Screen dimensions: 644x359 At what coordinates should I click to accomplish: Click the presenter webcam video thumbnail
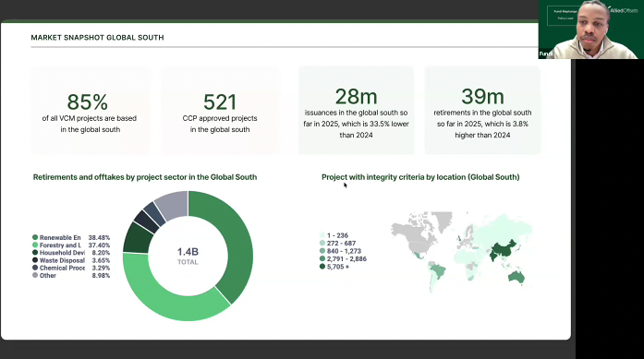pyautogui.click(x=591, y=30)
